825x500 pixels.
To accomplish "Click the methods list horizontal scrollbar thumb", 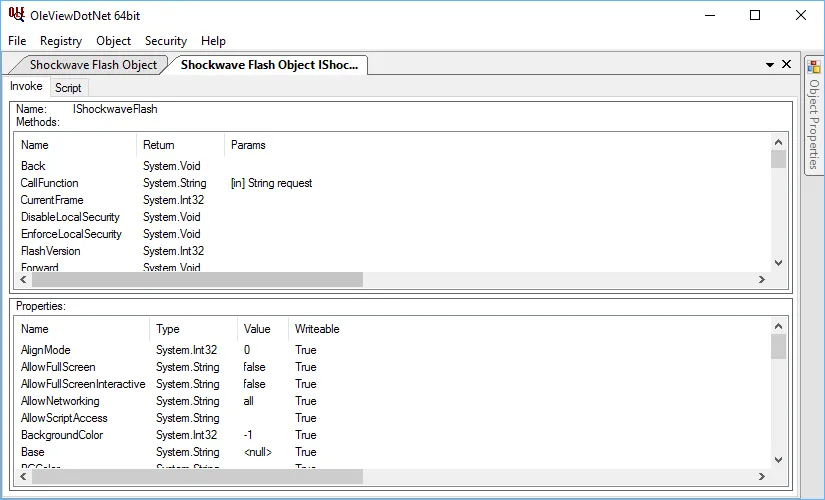I will pos(197,279).
